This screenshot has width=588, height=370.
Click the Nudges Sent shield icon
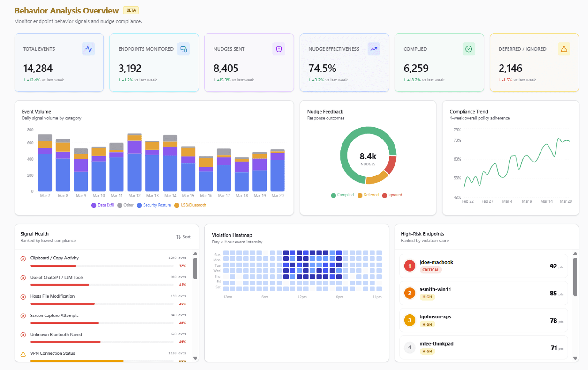pos(279,49)
